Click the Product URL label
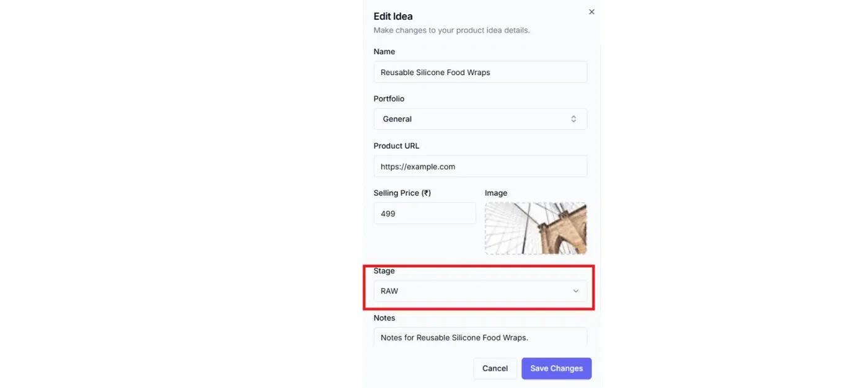Screen dimensions: 868x388 pos(396,146)
